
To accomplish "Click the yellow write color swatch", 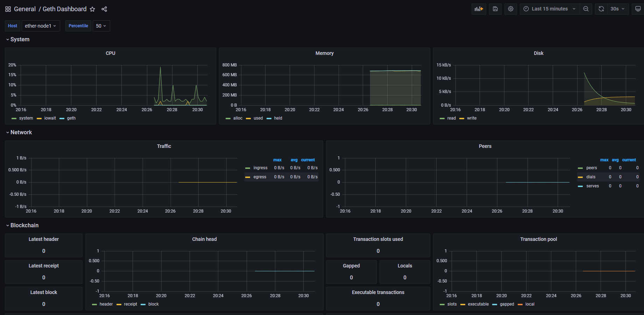I will [462, 119].
